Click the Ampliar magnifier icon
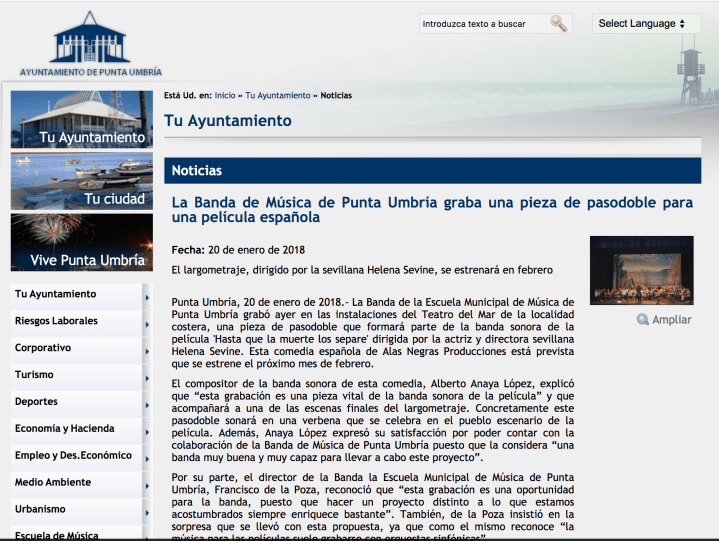719x541 pixels. (643, 320)
